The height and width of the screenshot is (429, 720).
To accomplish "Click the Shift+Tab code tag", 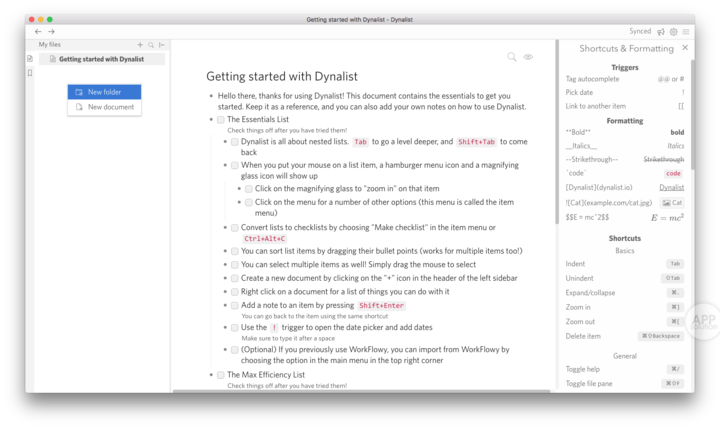I will tap(476, 142).
